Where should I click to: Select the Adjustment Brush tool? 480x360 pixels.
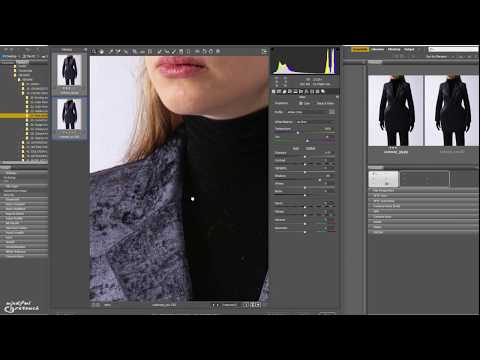(173, 52)
